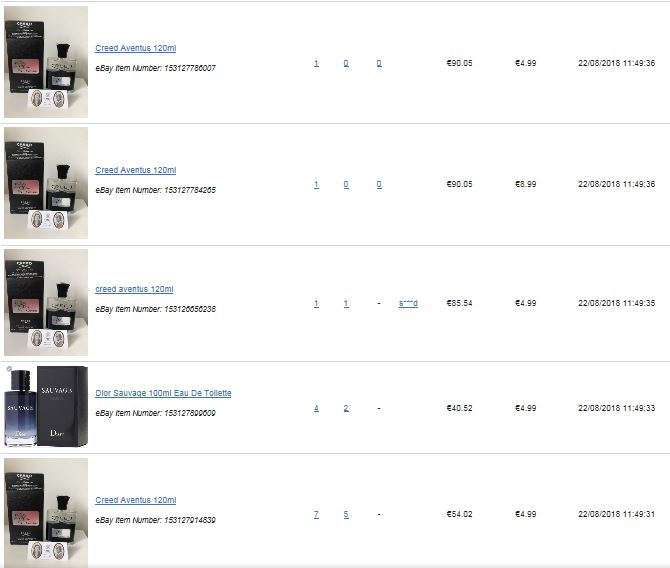The height and width of the screenshot is (568, 670).
Task: Click the thumbnail of the €54.02 Creed listing
Action: pyautogui.click(x=46, y=513)
